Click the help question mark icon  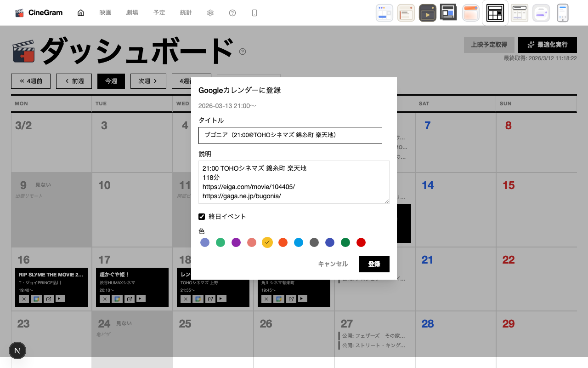pyautogui.click(x=232, y=12)
